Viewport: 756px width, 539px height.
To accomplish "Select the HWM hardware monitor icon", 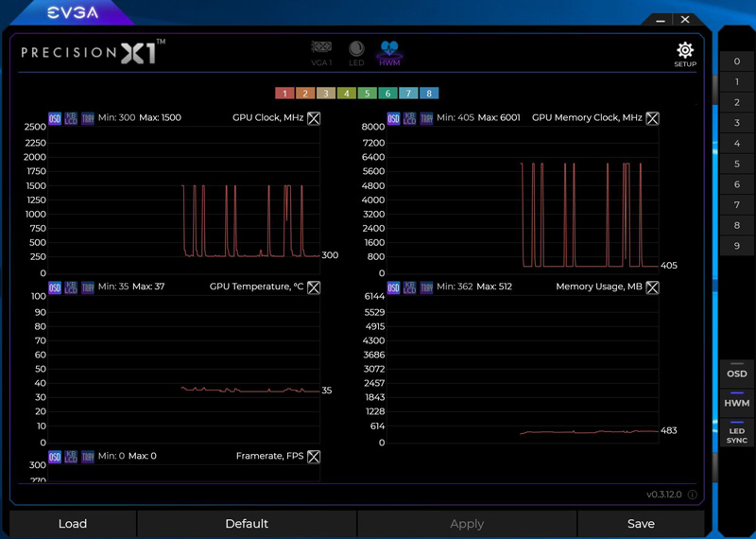I will tap(389, 53).
